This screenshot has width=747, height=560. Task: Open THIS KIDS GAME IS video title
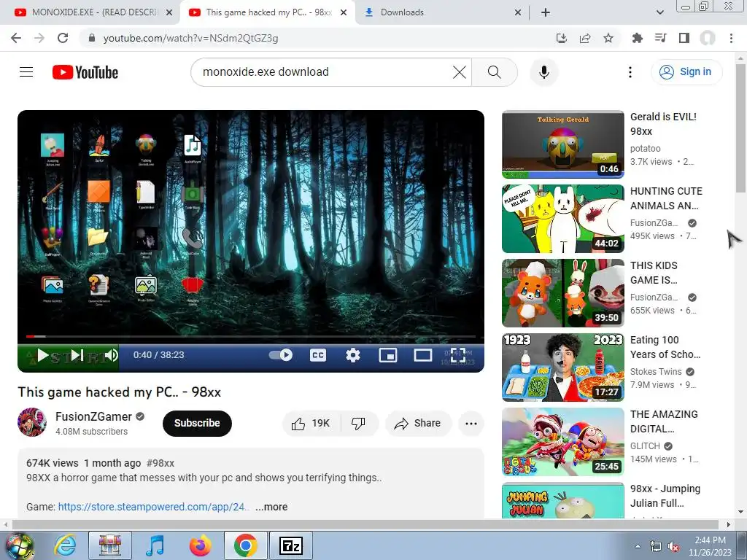pos(654,273)
